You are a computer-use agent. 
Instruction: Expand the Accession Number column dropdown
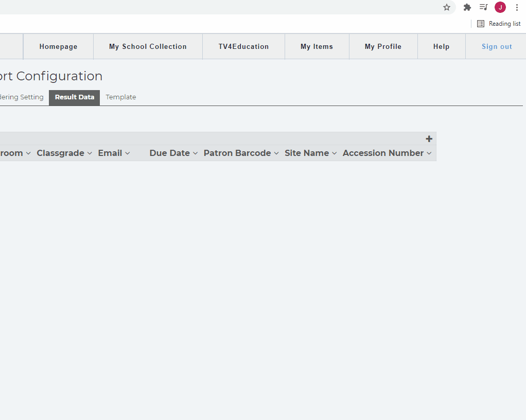coord(429,153)
